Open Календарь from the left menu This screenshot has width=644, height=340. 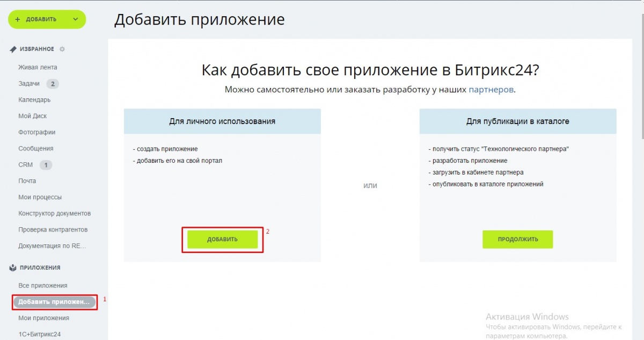click(34, 100)
